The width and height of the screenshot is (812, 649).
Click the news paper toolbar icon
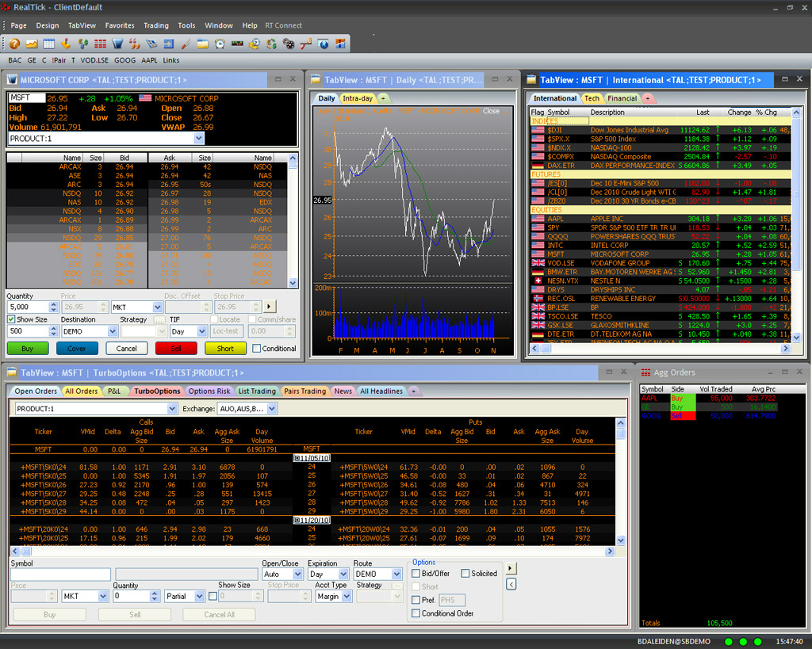click(x=151, y=44)
